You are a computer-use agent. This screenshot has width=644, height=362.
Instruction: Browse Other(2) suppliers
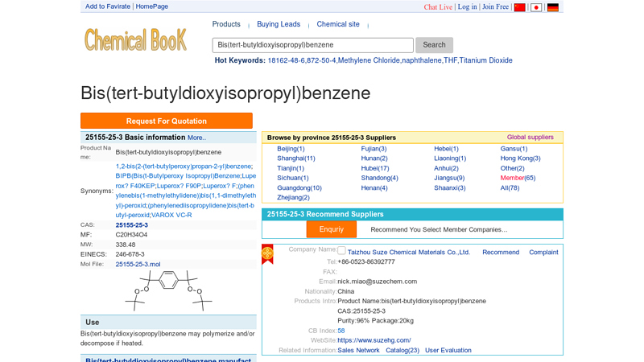tap(512, 168)
